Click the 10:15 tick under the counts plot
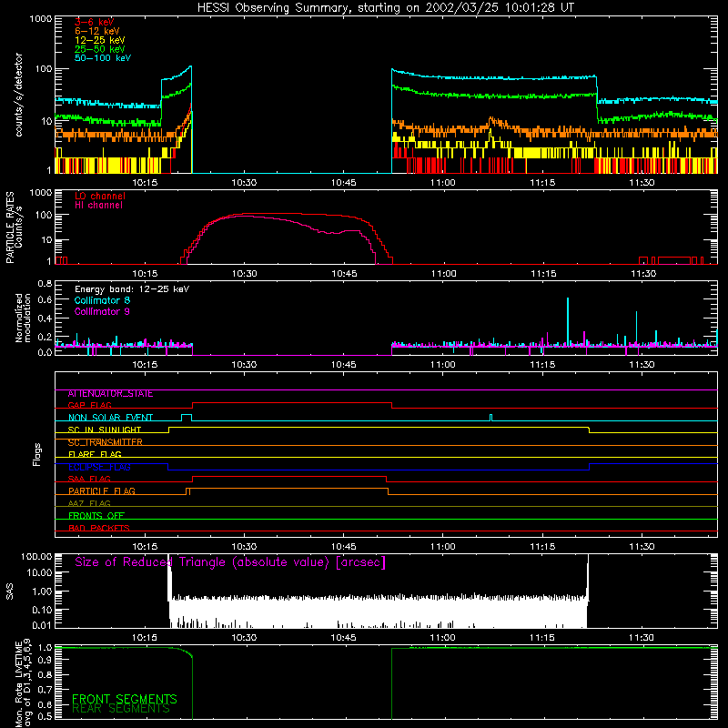 click(145, 183)
